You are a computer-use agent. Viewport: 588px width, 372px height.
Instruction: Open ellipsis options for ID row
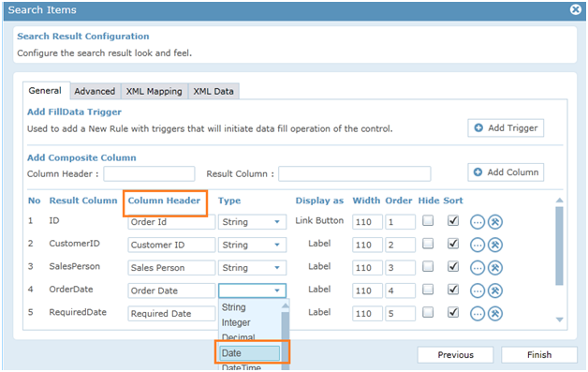477,222
